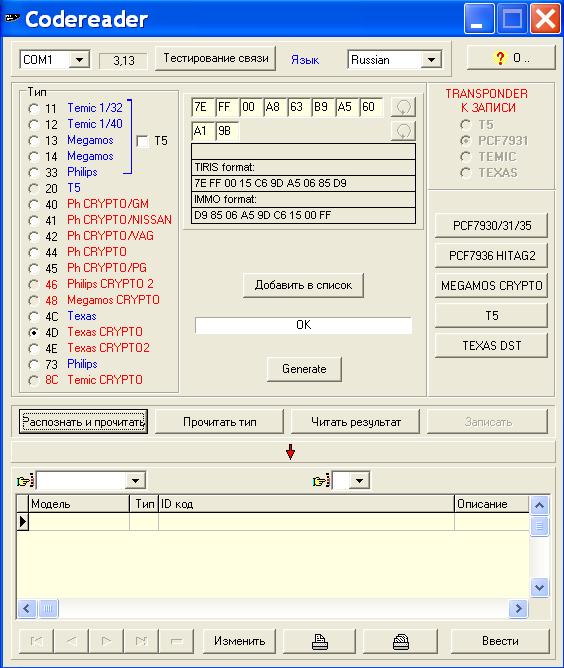The height and width of the screenshot is (668, 564).
Task: Select type 42 Ph CRYPTO/VAG
Action: pyautogui.click(x=34, y=236)
